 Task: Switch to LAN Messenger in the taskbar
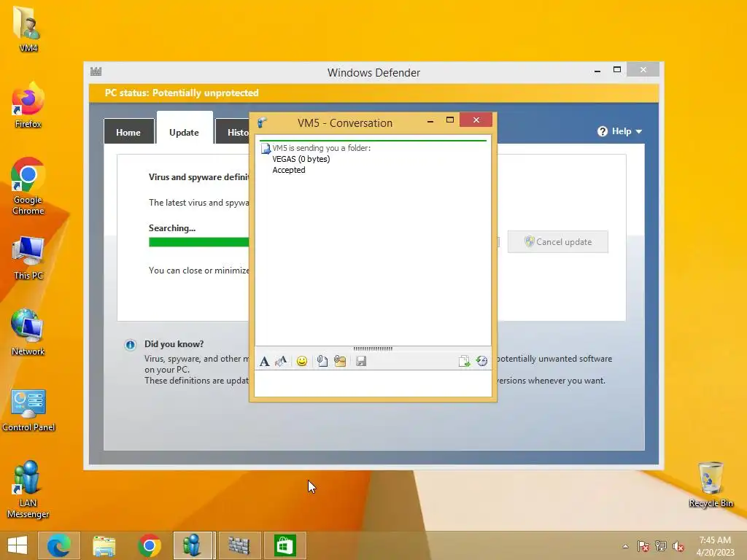[x=193, y=545]
